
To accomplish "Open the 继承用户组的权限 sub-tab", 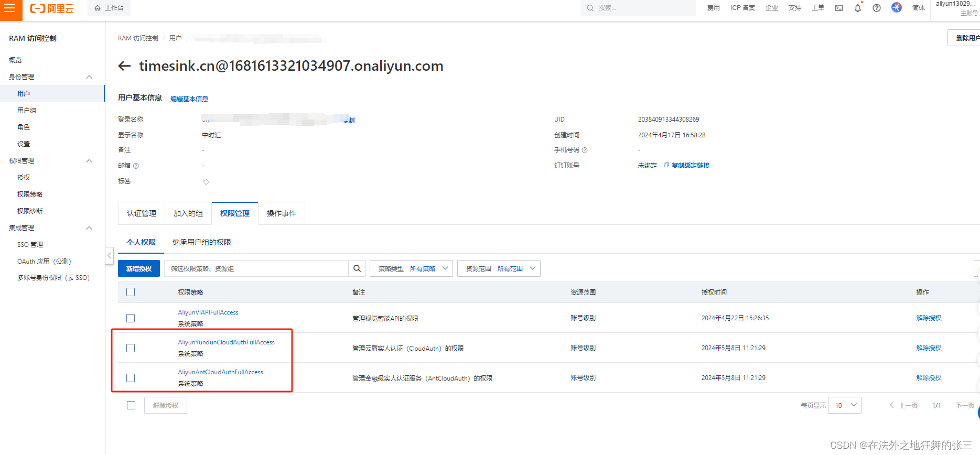I will [202, 242].
